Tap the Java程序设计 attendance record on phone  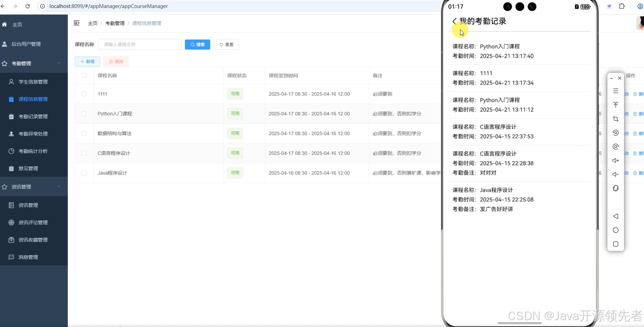pyautogui.click(x=520, y=199)
